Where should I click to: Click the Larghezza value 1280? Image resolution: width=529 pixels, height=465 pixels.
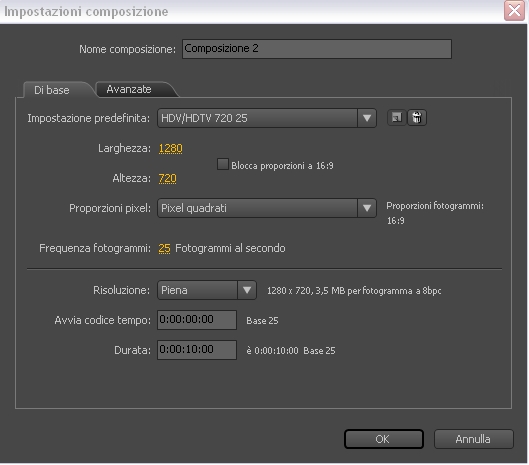coord(170,148)
